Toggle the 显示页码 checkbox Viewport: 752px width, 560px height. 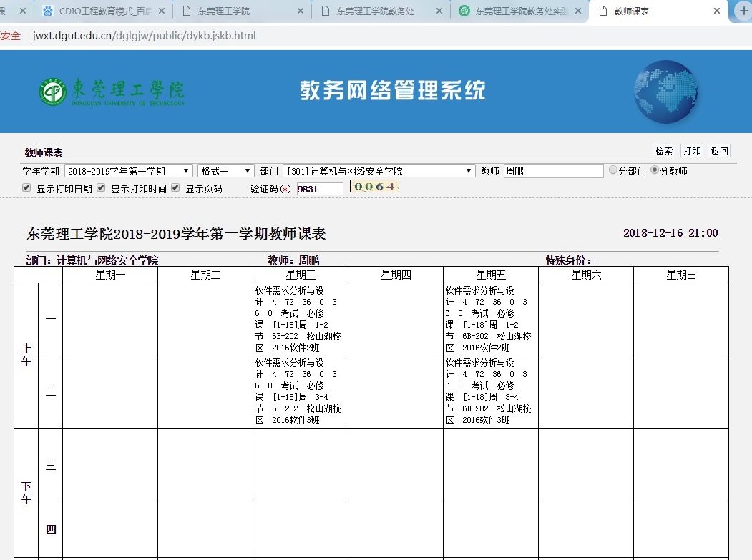pos(175,187)
